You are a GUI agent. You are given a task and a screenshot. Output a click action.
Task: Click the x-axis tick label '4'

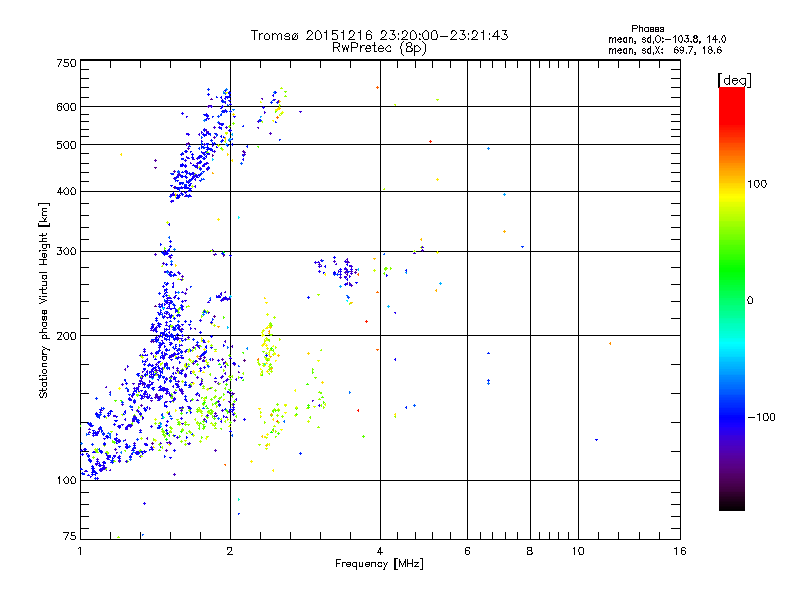(380, 551)
